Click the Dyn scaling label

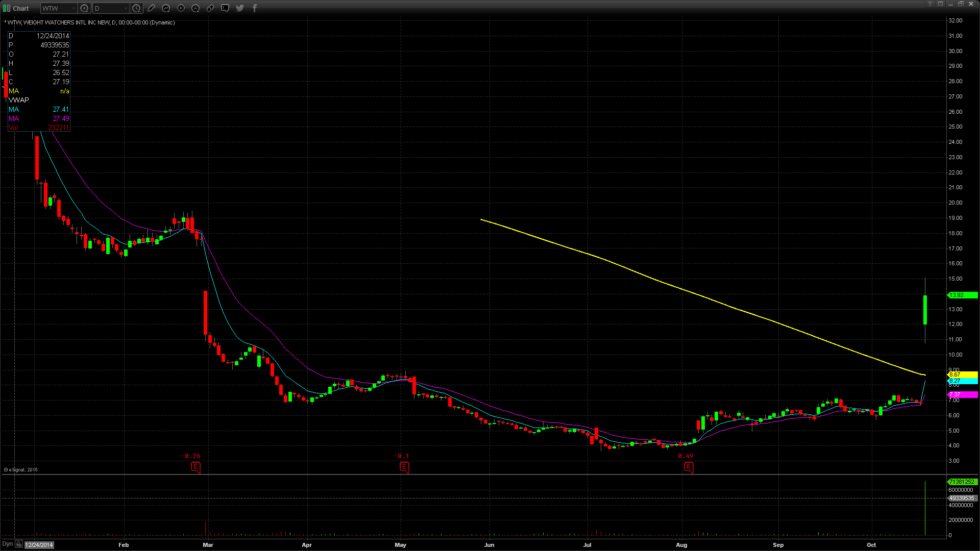[7, 544]
